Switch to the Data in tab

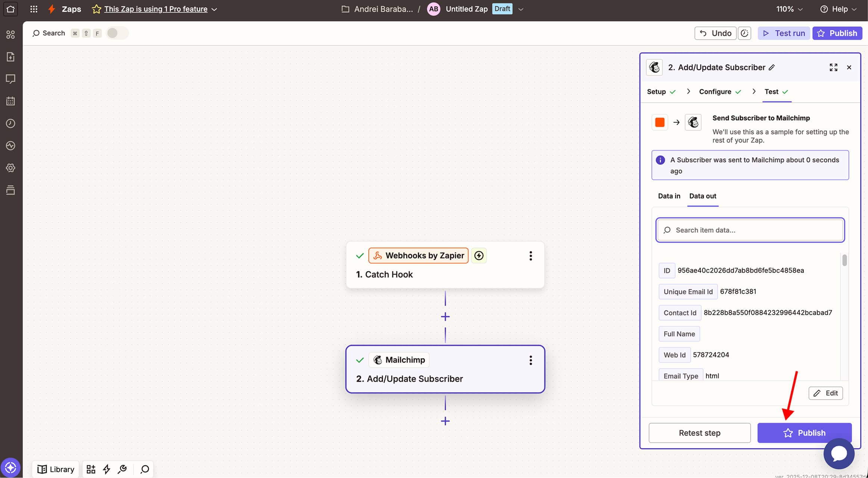click(x=669, y=196)
